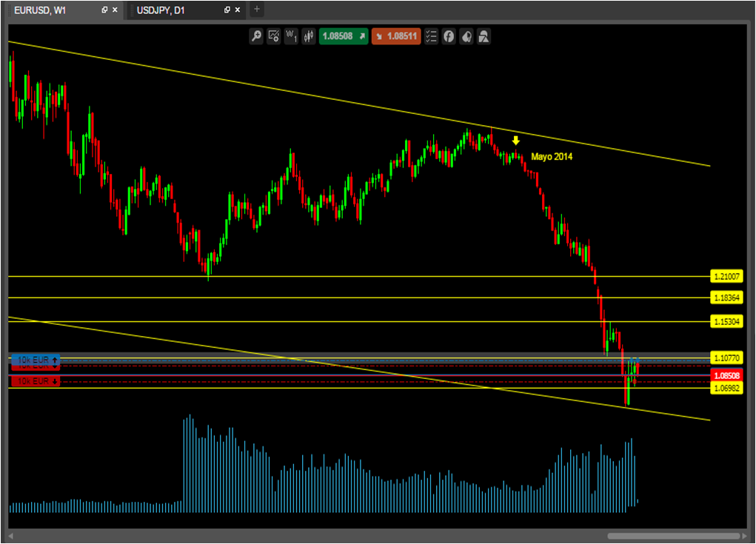Click green sell button at 1.08508
This screenshot has height=544, width=756.
point(344,36)
